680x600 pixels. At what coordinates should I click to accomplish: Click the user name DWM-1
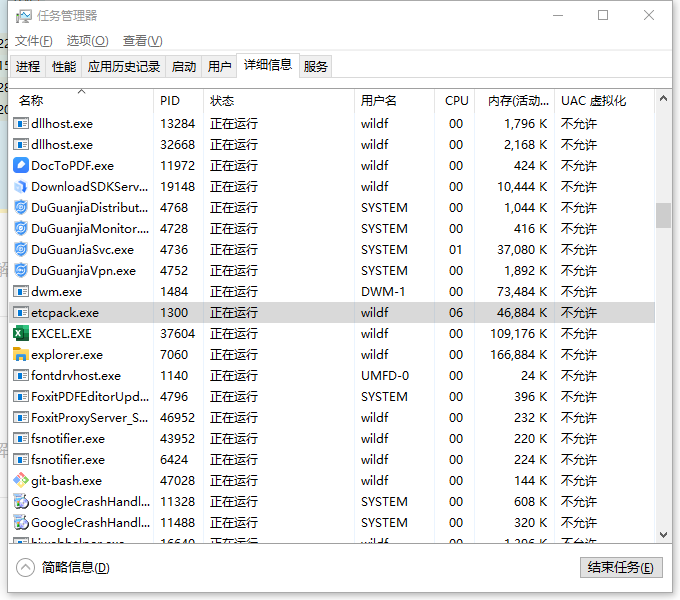point(383,291)
